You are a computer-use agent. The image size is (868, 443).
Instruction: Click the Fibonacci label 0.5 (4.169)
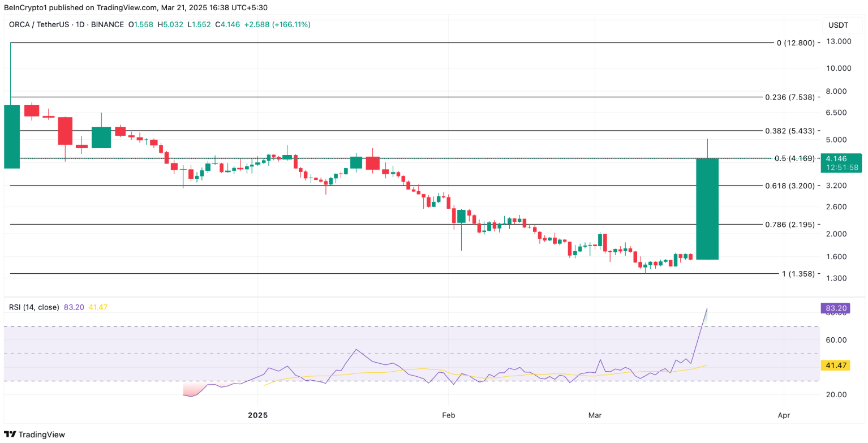[794, 158]
